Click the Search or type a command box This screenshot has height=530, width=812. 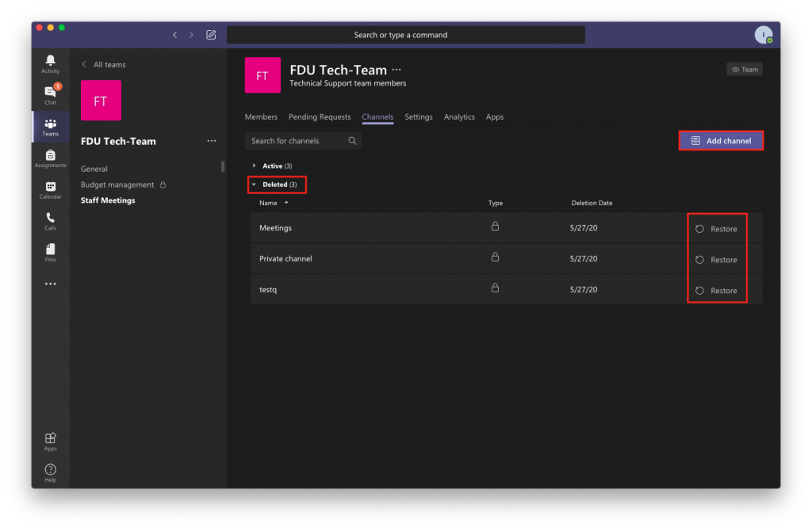[406, 35]
